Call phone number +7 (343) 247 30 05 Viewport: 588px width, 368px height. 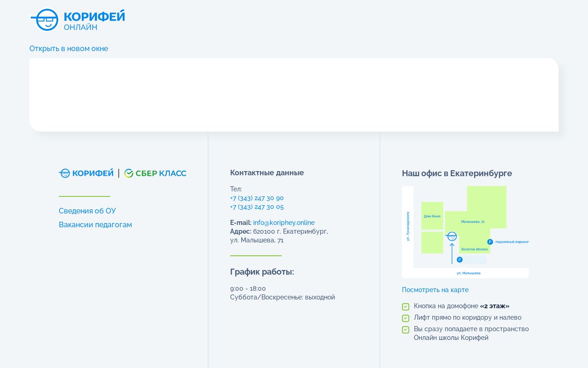pyautogui.click(x=257, y=207)
